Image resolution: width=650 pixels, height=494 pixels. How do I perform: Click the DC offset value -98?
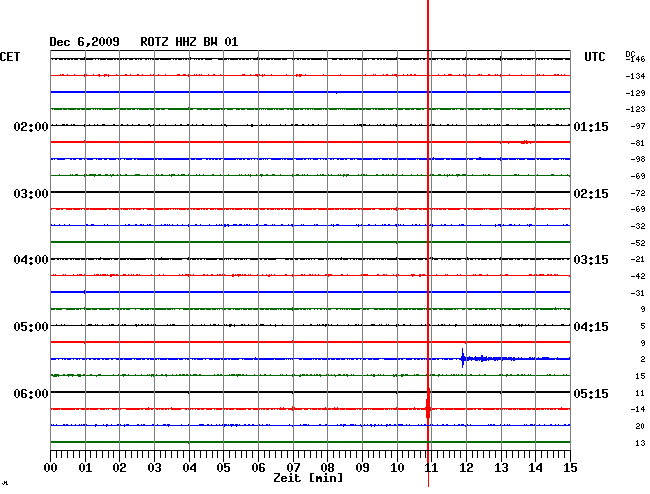click(638, 159)
